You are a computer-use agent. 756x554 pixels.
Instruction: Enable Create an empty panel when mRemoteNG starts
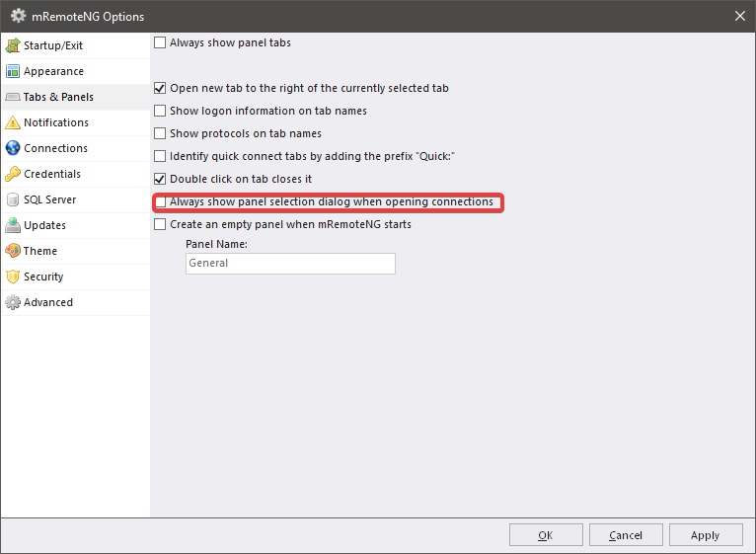coord(160,224)
